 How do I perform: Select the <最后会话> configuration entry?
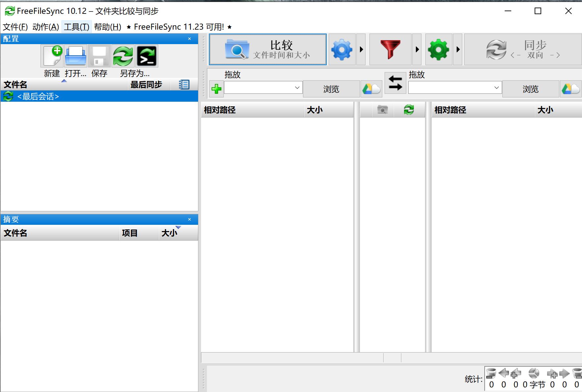coord(38,96)
